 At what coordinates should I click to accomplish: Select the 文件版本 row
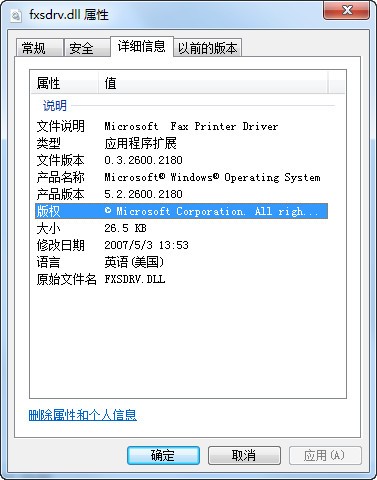[x=181, y=160]
